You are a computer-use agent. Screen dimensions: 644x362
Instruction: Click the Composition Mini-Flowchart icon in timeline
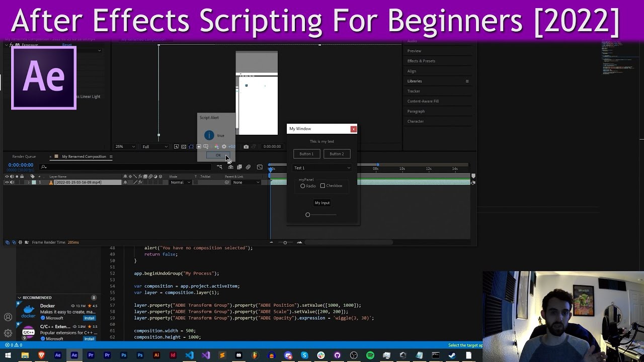coord(219,167)
